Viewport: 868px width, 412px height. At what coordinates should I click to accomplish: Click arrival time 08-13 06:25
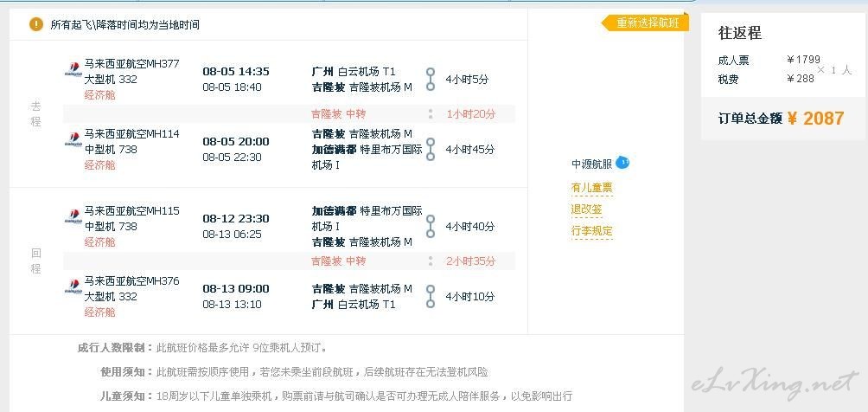[x=232, y=234]
